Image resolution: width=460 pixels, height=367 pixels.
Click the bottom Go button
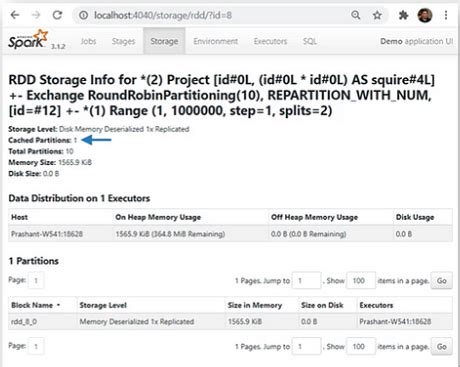point(442,347)
